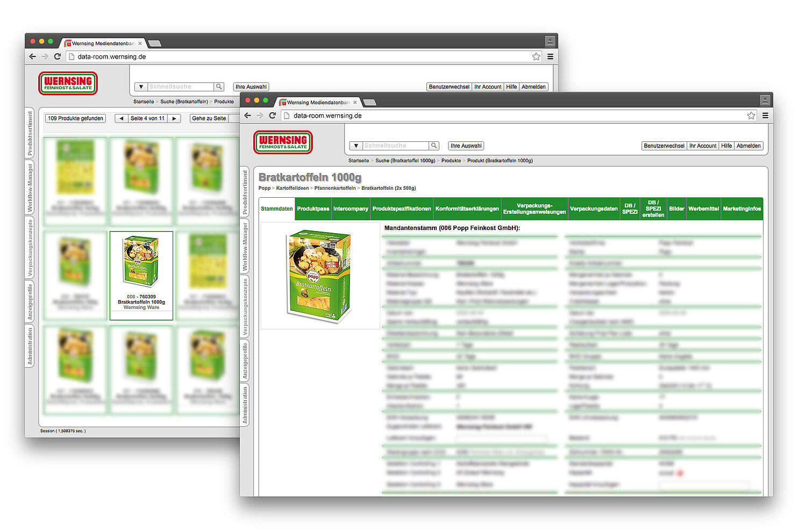The height and width of the screenshot is (532, 798).
Task: Open the DB / SPEZI tab
Action: [630, 209]
